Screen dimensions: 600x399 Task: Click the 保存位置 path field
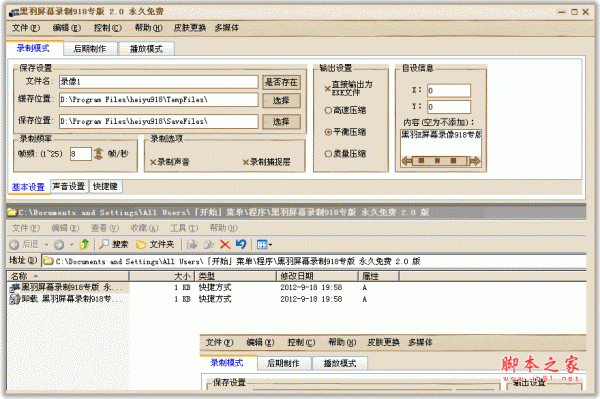pos(159,121)
